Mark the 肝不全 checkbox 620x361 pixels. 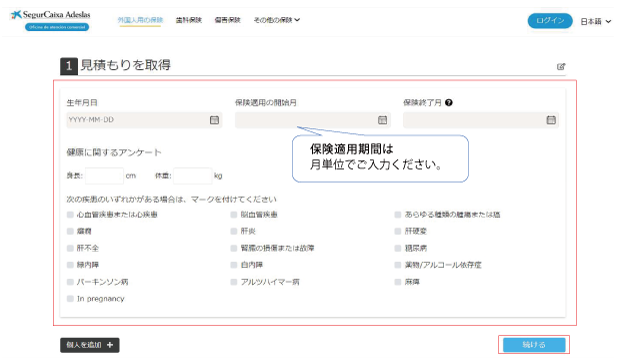pos(70,248)
